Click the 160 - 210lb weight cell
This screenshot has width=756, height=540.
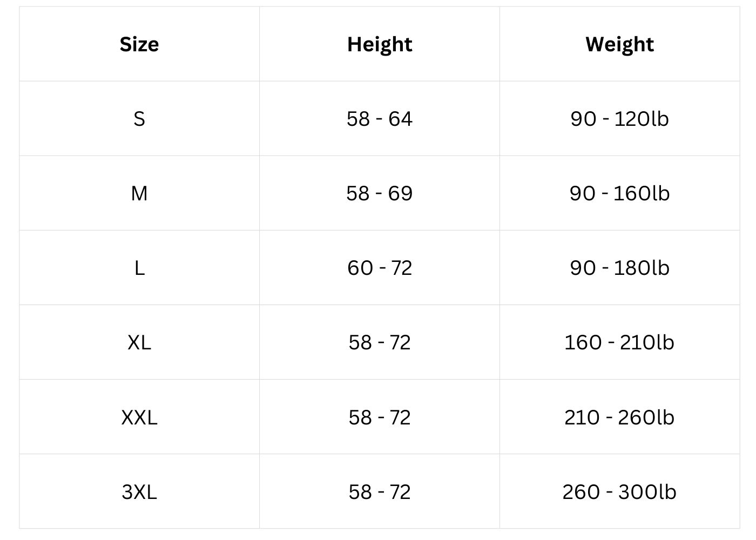(x=619, y=342)
